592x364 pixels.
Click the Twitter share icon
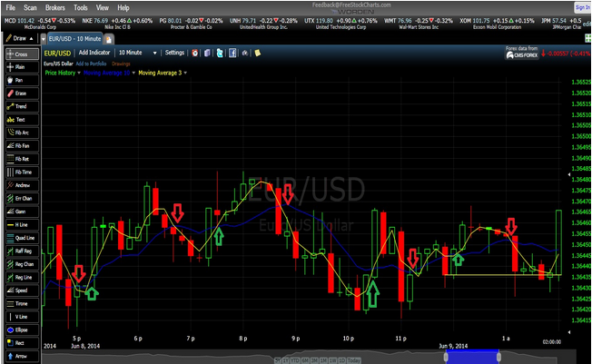point(220,53)
